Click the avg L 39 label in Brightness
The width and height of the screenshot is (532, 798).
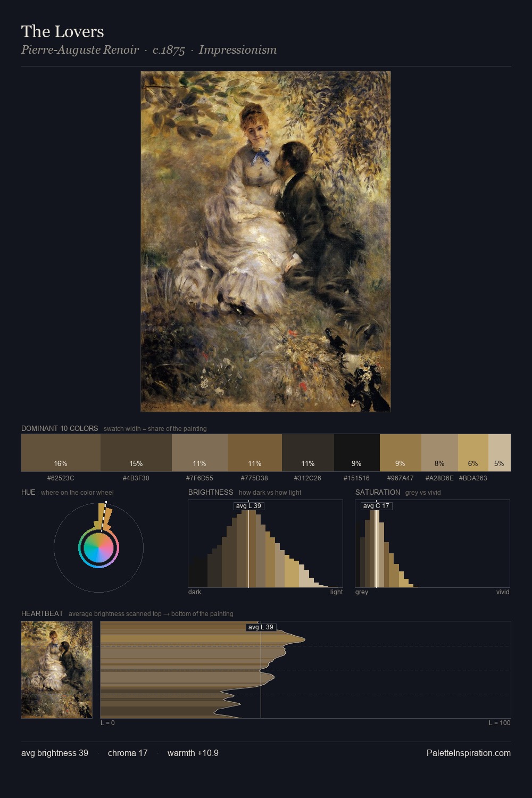point(249,506)
